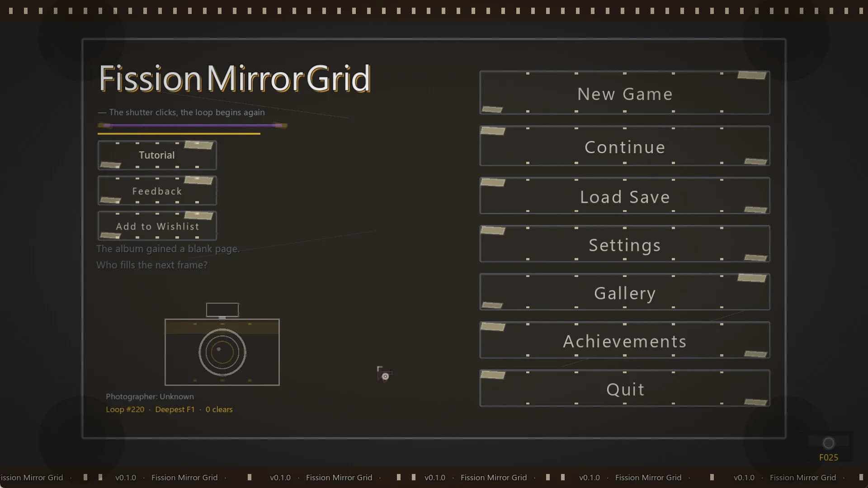The height and width of the screenshot is (488, 868).
Task: Click the 'Loop #220' stat
Action: [x=125, y=409]
